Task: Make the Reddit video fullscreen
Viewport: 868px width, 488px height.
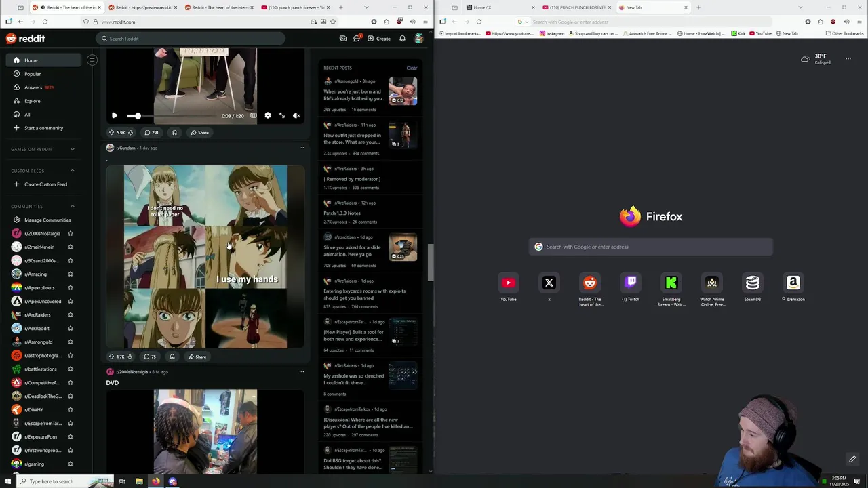Action: point(282,116)
